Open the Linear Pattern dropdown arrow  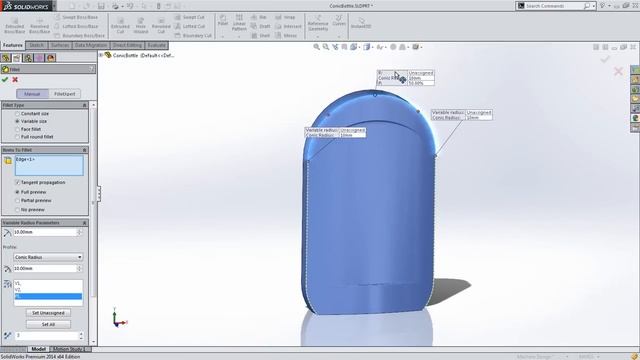coord(239,36)
